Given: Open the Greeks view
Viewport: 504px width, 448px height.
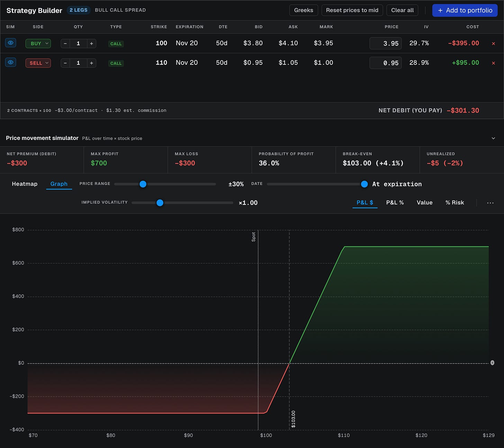Looking at the screenshot, I should pos(304,10).
